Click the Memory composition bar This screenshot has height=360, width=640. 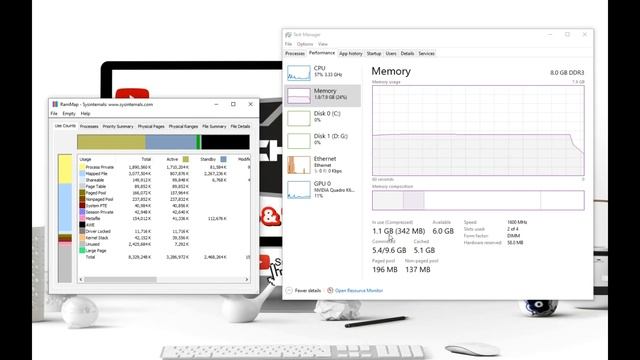(x=478, y=200)
